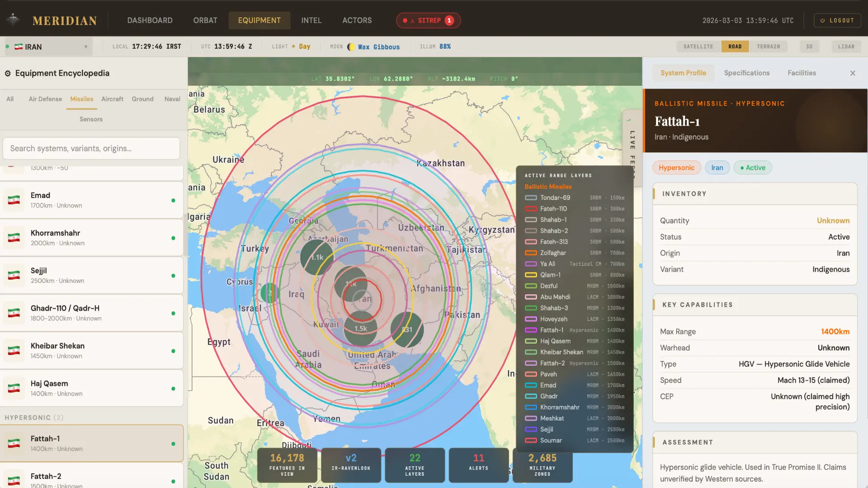
Task: Click the Hypersonic tag chip
Action: pos(676,168)
